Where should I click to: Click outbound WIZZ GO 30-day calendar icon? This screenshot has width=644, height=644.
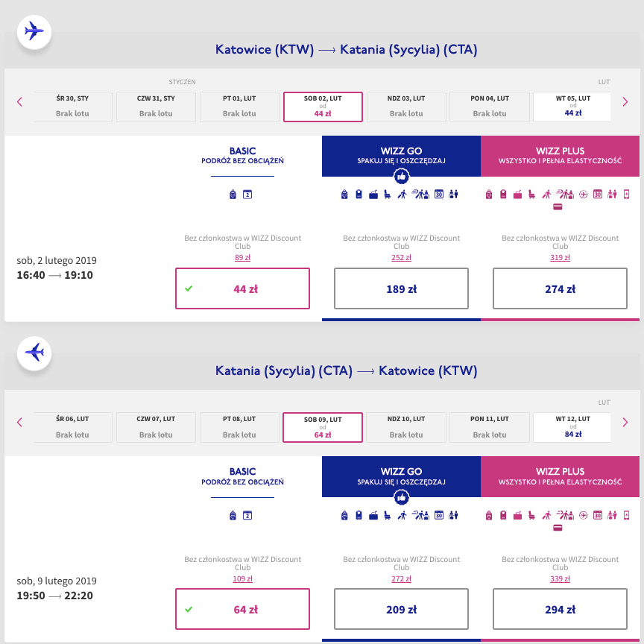click(439, 195)
